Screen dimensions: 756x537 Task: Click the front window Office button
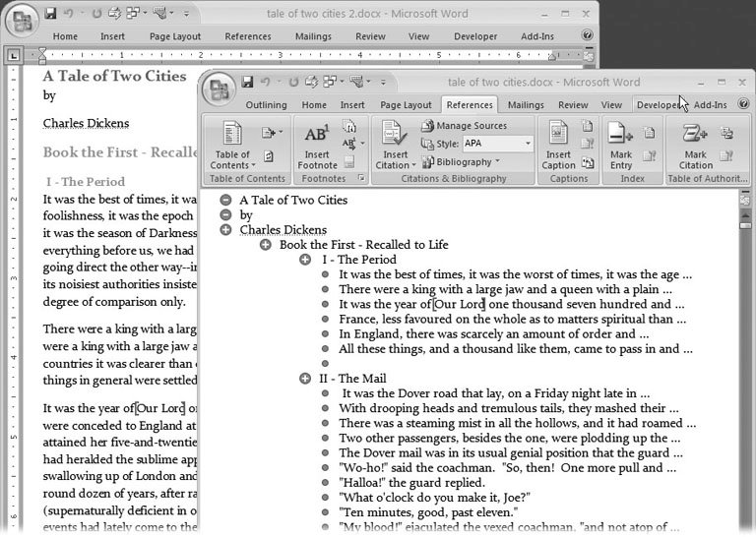219,88
